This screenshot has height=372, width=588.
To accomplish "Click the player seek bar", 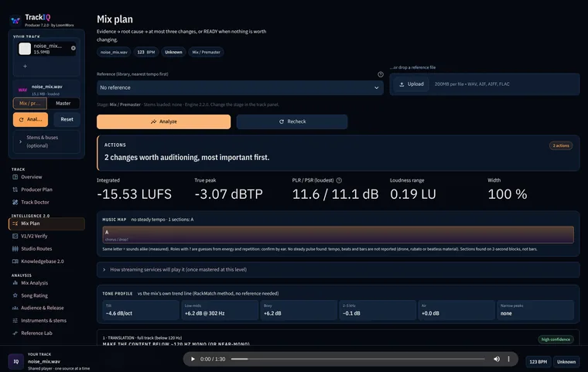I will coord(357,360).
